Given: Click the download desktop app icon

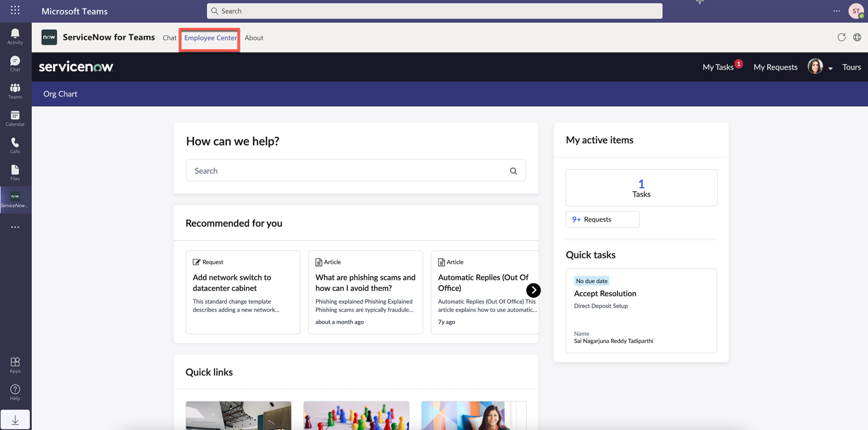Looking at the screenshot, I should 15,420.
